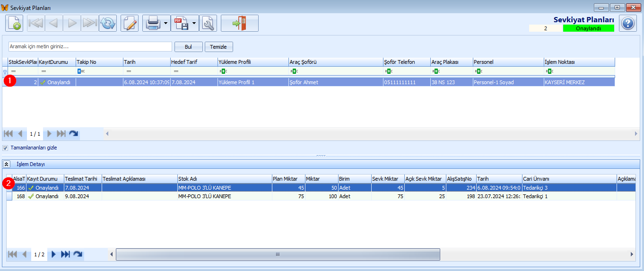Viewport: 644px width, 271px height.
Task: Open Yükleme Profili filter condition icon
Action: pos(223,71)
